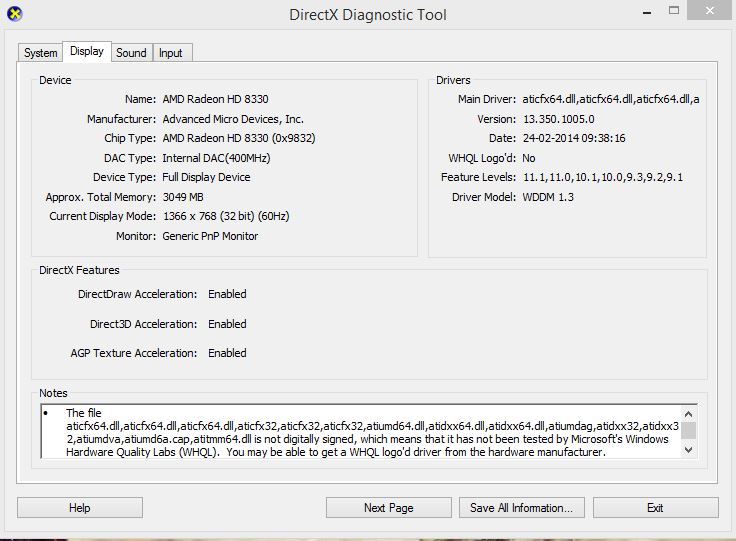This screenshot has height=541, width=736.
Task: Select device name 'AMD Radeon HD 8330'
Action: [x=215, y=99]
